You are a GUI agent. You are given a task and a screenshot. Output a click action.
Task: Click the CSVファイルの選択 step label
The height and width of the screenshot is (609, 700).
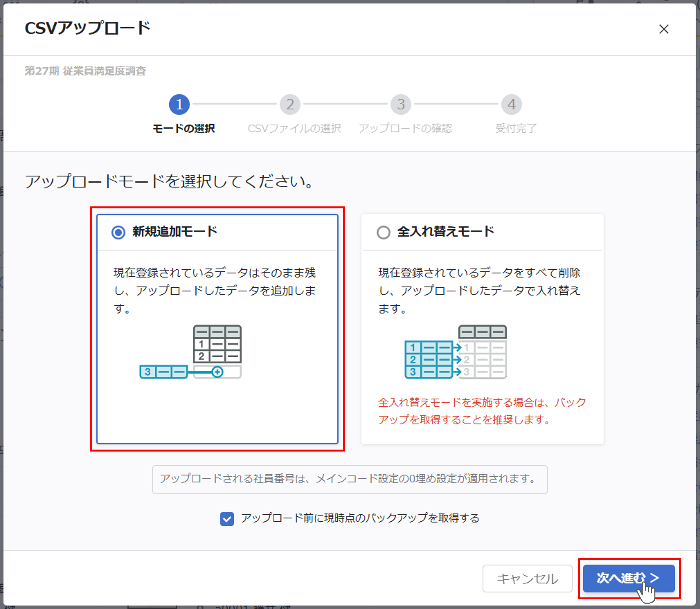pyautogui.click(x=294, y=128)
